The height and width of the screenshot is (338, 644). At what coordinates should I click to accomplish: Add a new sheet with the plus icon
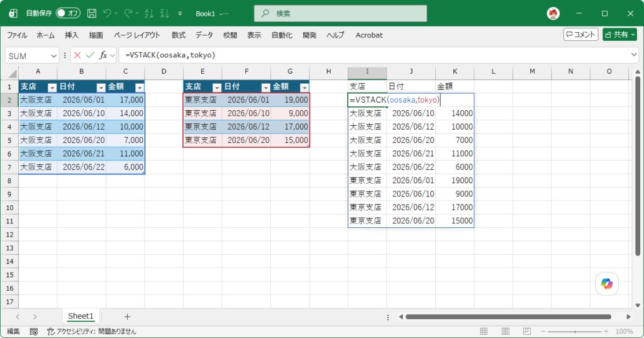127,317
